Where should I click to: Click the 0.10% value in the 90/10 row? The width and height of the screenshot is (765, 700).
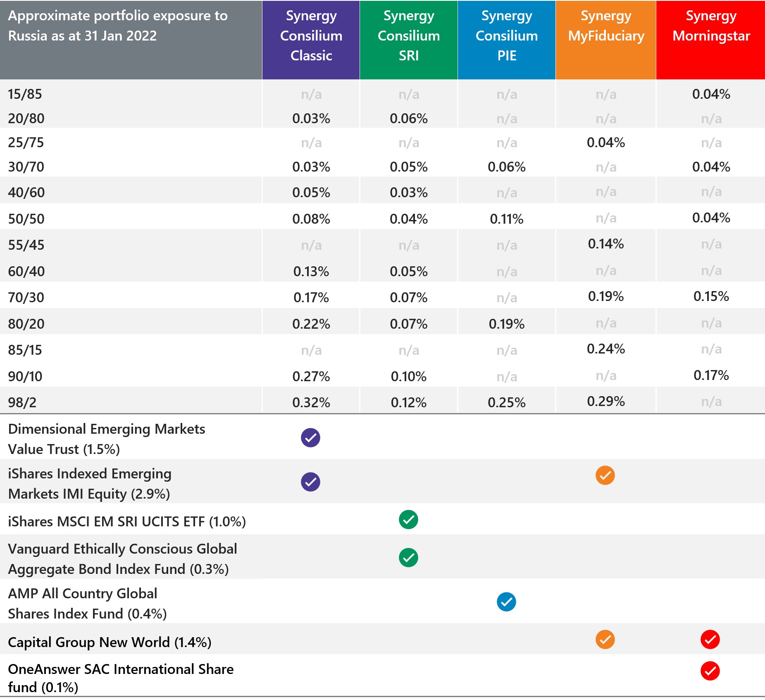click(x=409, y=377)
